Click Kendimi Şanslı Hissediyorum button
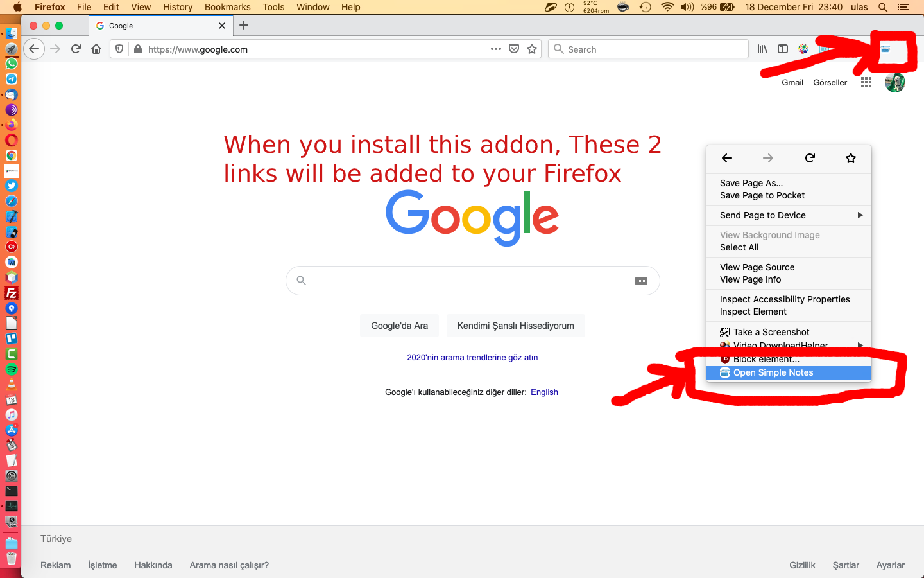 click(515, 326)
